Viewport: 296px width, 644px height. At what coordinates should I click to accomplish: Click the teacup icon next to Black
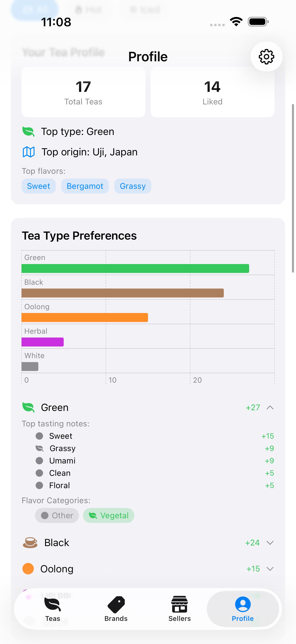pos(30,543)
